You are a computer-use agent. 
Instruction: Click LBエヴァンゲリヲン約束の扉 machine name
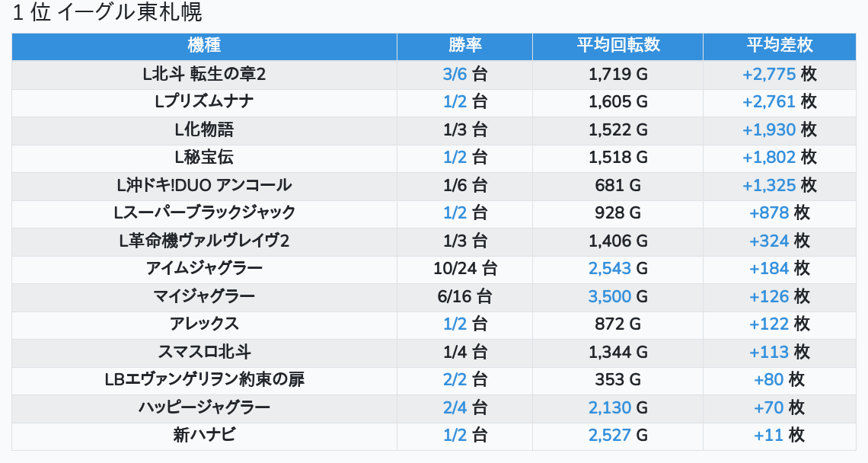204,379
